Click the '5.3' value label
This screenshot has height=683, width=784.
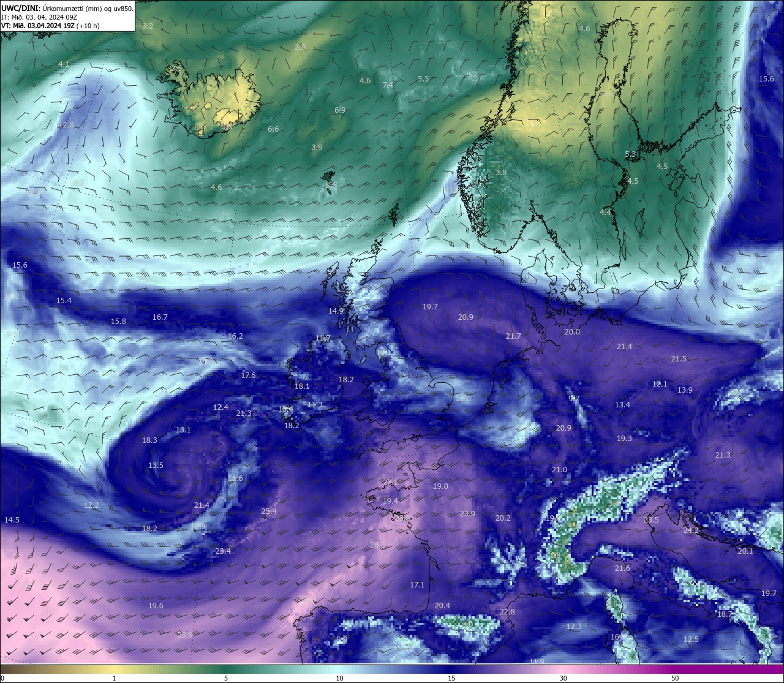pyautogui.click(x=631, y=154)
